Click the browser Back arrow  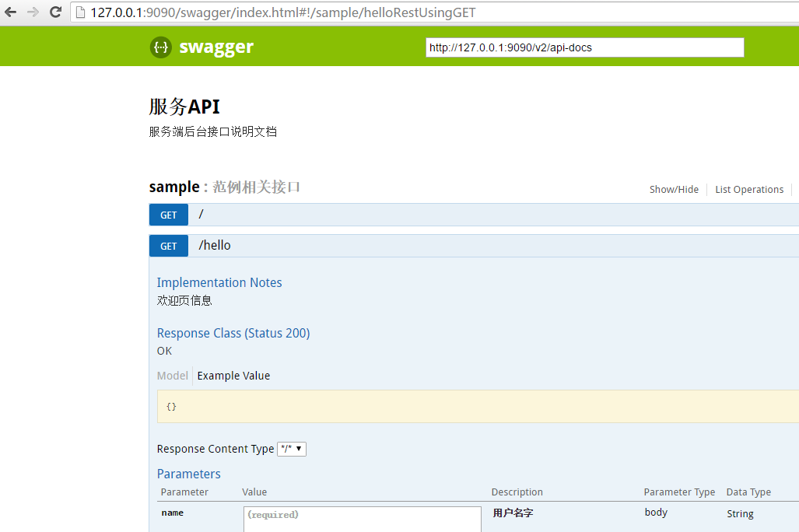click(x=10, y=12)
